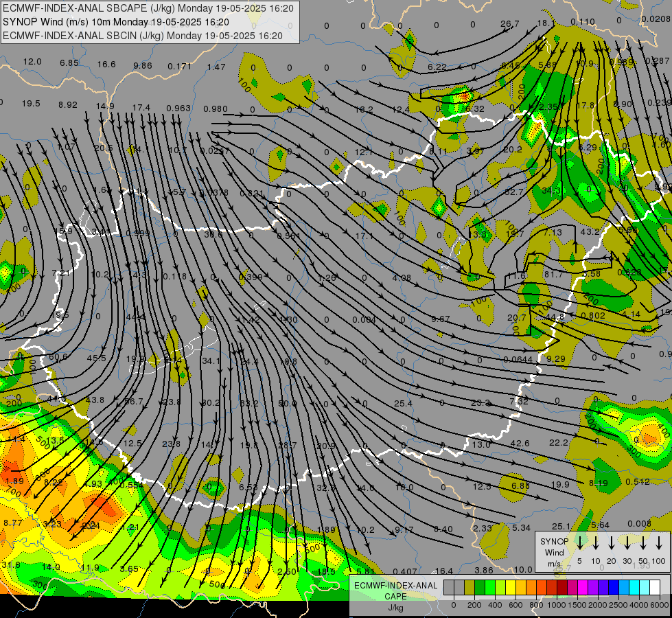
Task: Select the olive CAPE legend swatch
Action: (x=470, y=587)
